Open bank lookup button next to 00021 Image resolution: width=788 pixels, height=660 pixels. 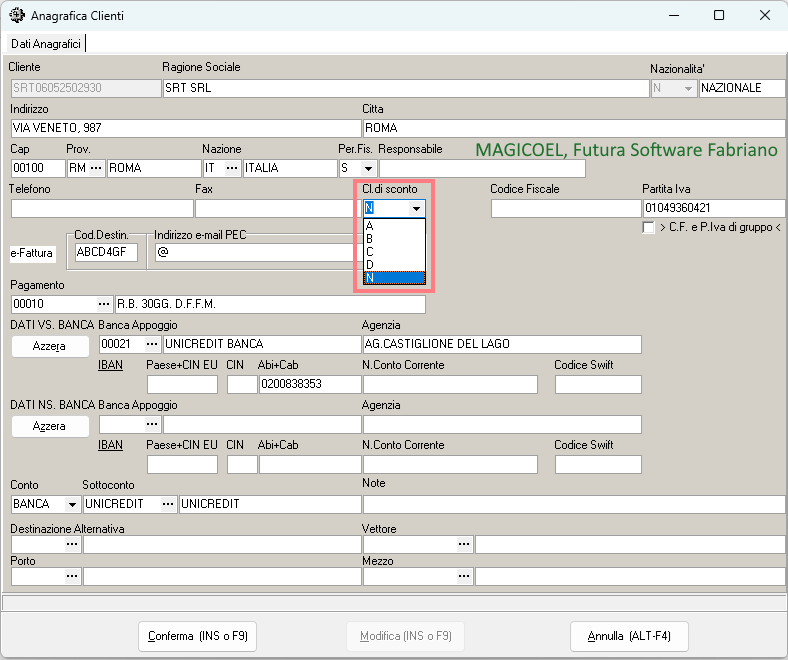152,344
